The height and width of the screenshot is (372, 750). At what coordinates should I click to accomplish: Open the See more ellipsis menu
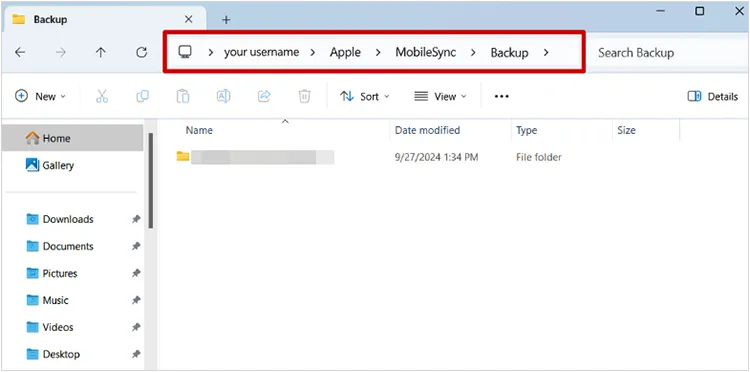pos(502,97)
